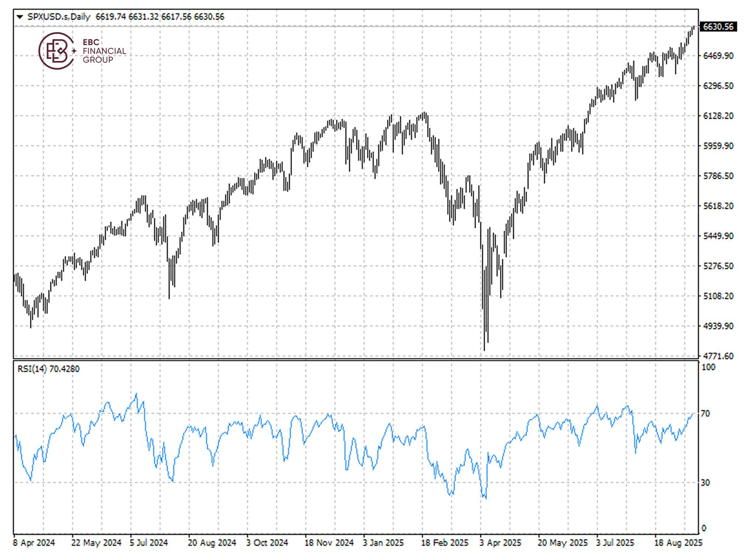Screen dimensions: 751x560
Task: Select the current price tag 6630.56
Action: [x=718, y=27]
